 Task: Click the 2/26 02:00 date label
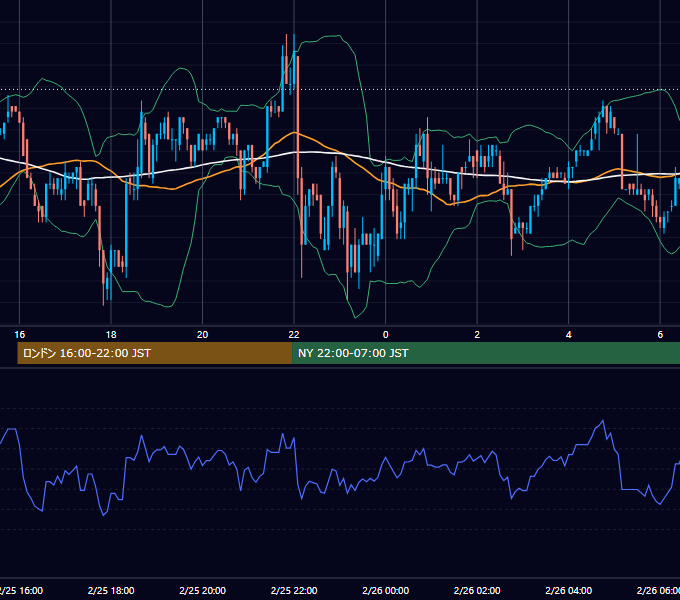(477, 590)
